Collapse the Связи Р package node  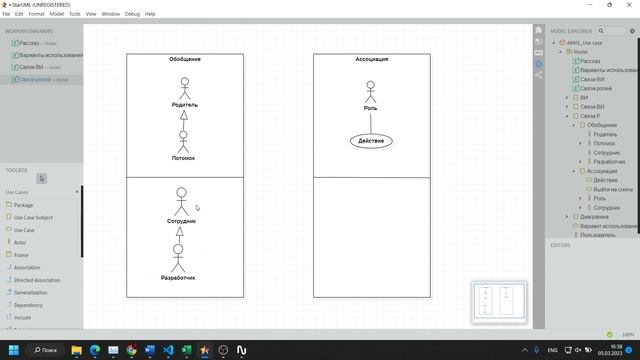[x=567, y=116]
